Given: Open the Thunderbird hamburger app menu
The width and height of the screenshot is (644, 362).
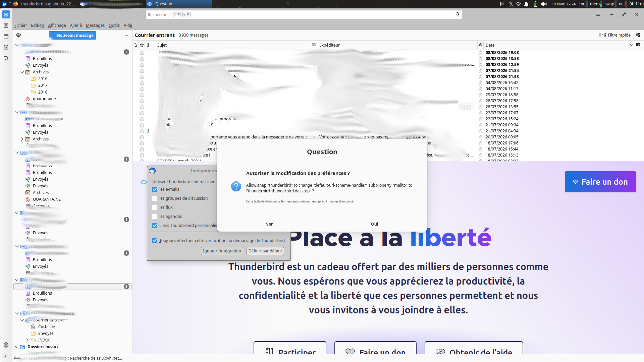Looking at the screenshot, I should click(598, 14).
